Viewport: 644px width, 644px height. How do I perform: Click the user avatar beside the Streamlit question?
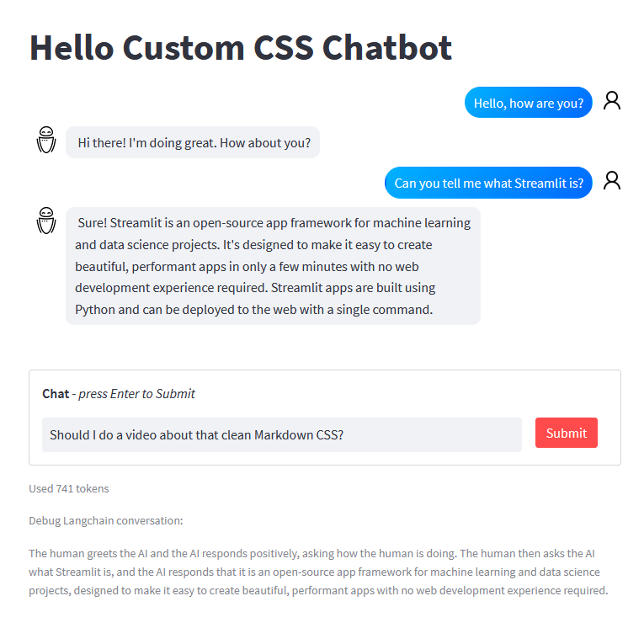pyautogui.click(x=612, y=181)
